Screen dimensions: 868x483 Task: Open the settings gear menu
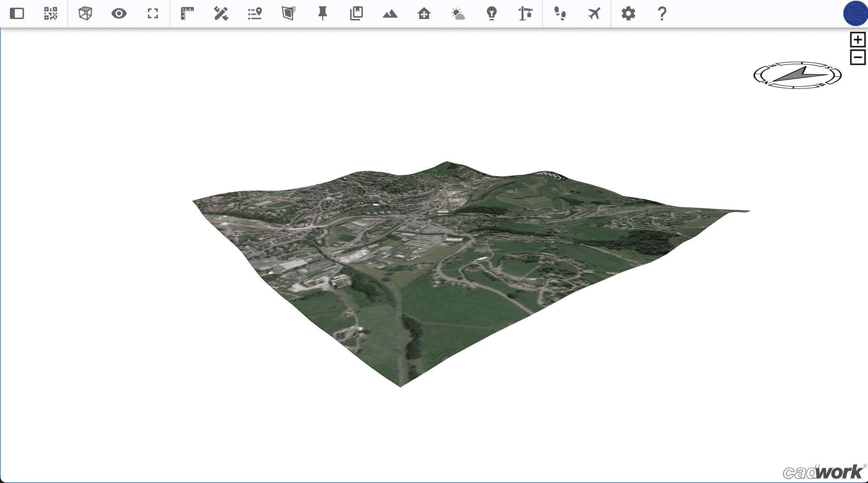pos(628,14)
